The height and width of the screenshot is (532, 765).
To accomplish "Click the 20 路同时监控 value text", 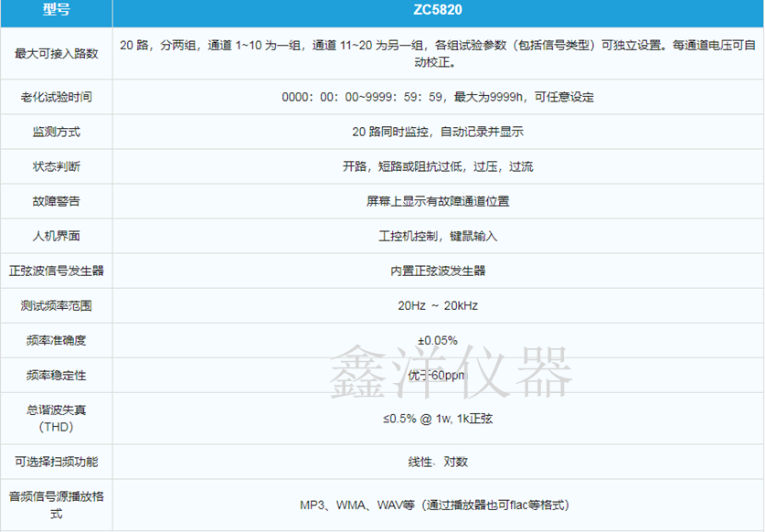I will (438, 132).
